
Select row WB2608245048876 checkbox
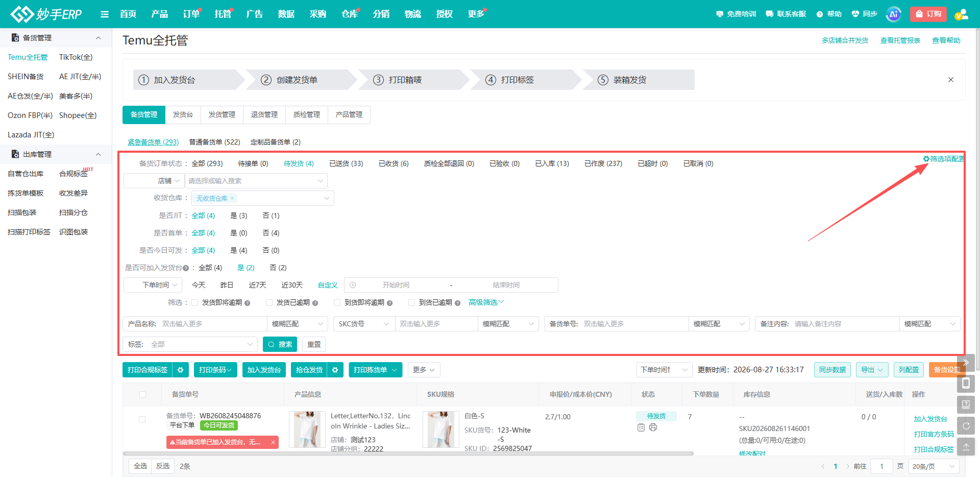[x=142, y=419]
